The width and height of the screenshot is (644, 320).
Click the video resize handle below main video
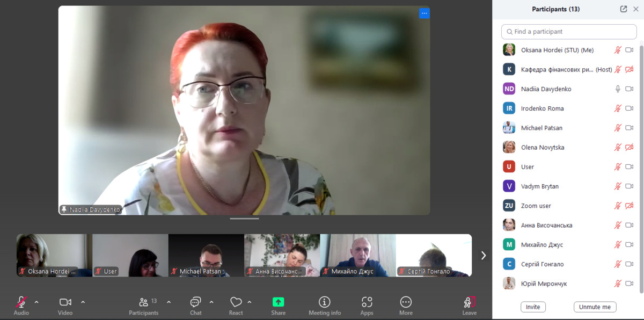(244, 219)
